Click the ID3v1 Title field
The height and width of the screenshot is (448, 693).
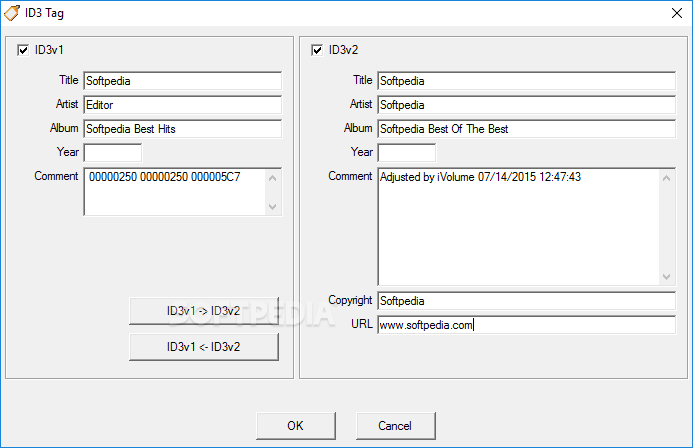[x=183, y=80]
